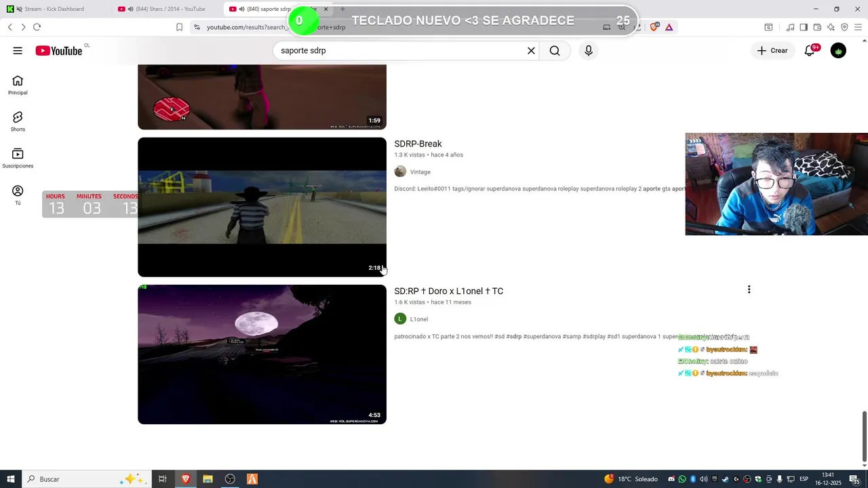
Task: Open the Vintage channel name
Action: point(420,172)
